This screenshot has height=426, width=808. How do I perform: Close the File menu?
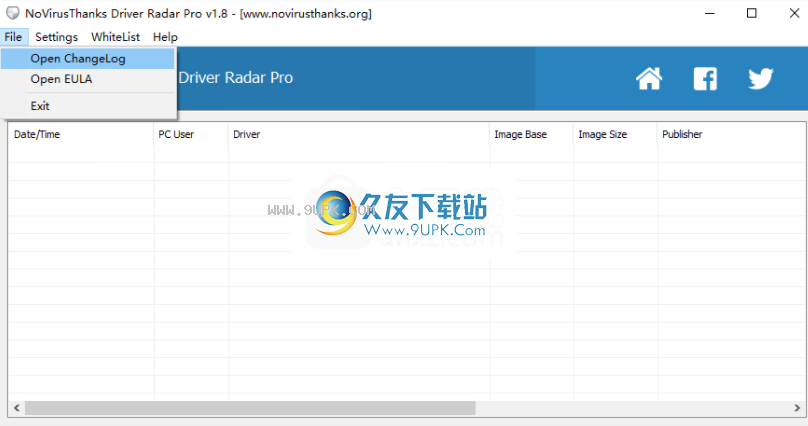[13, 37]
